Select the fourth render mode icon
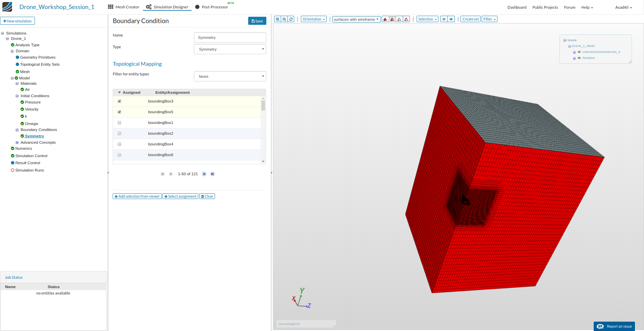The width and height of the screenshot is (644, 331). pyautogui.click(x=407, y=19)
